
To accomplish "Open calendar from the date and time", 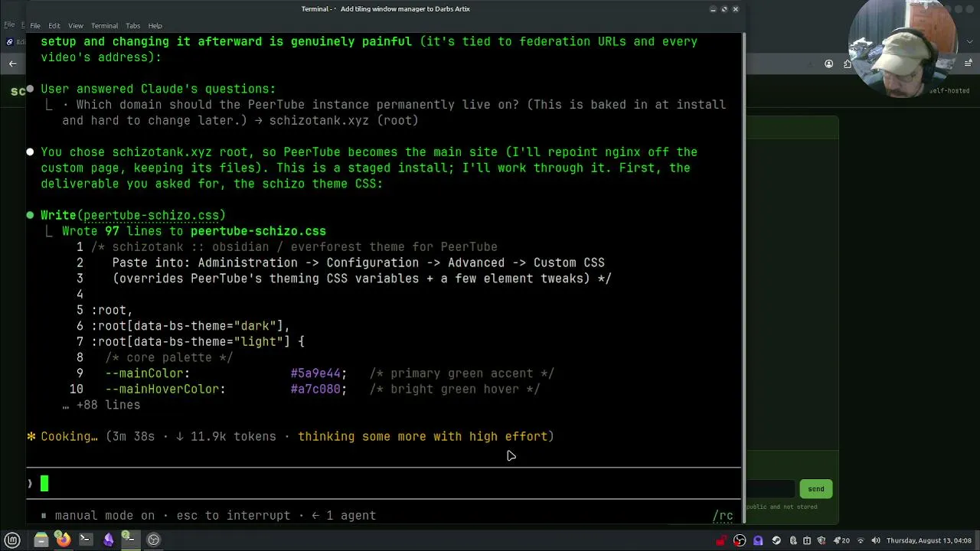I will [x=929, y=540].
